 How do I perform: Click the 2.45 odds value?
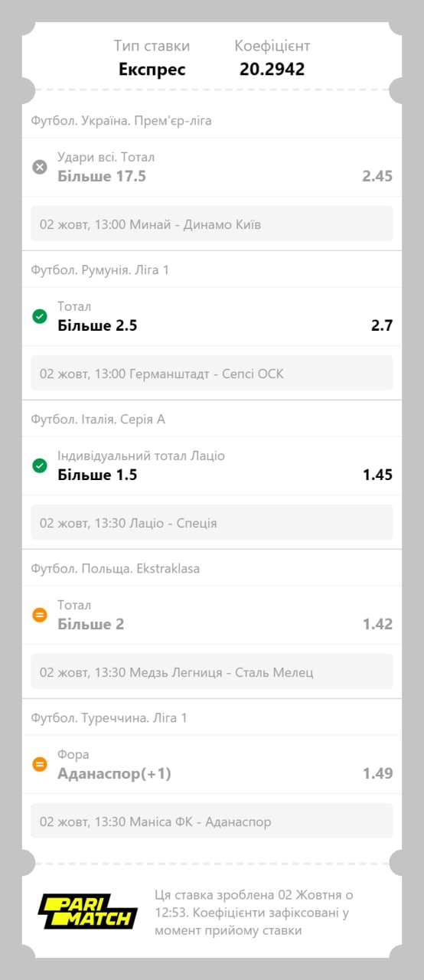[377, 176]
